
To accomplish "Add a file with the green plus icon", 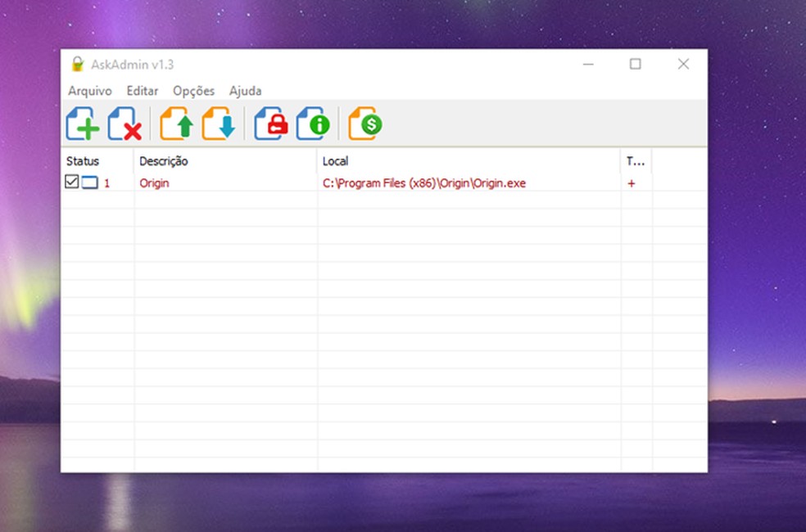I will click(82, 124).
